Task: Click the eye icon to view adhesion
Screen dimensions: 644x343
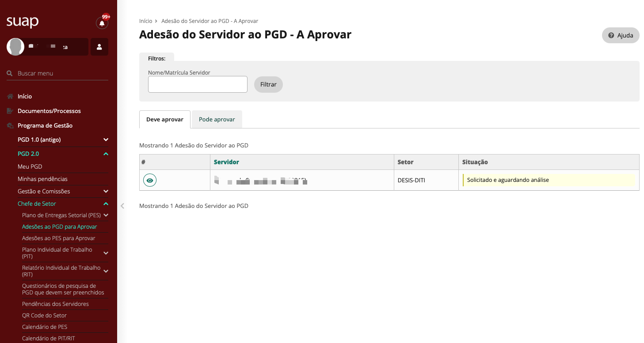Action: click(150, 180)
